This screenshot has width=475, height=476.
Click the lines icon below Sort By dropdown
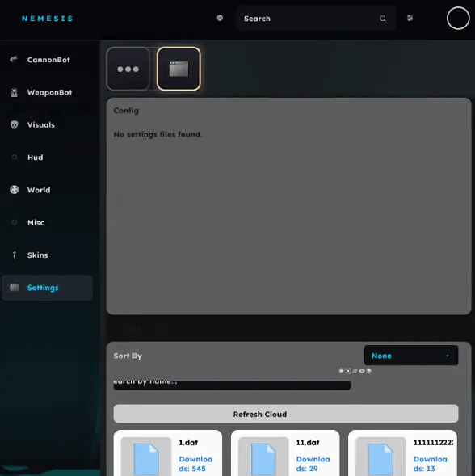pyautogui.click(x=355, y=371)
